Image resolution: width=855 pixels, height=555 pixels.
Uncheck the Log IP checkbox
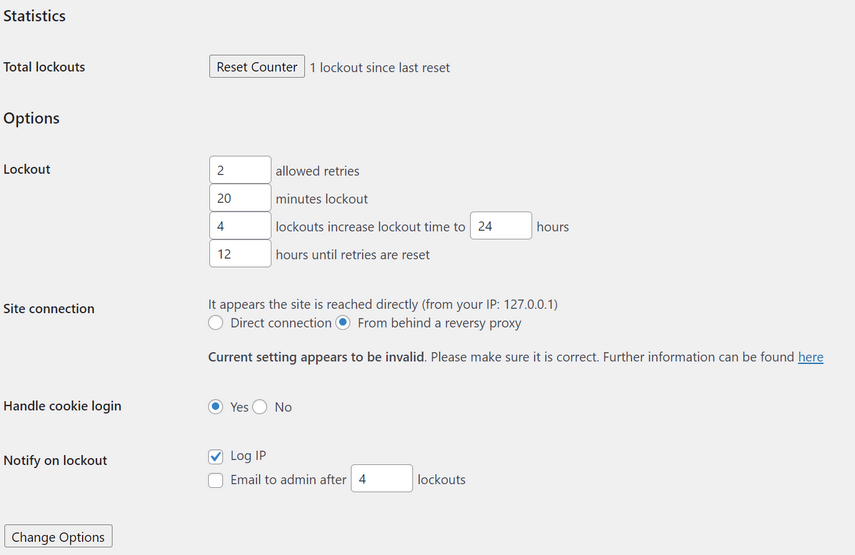(x=216, y=456)
